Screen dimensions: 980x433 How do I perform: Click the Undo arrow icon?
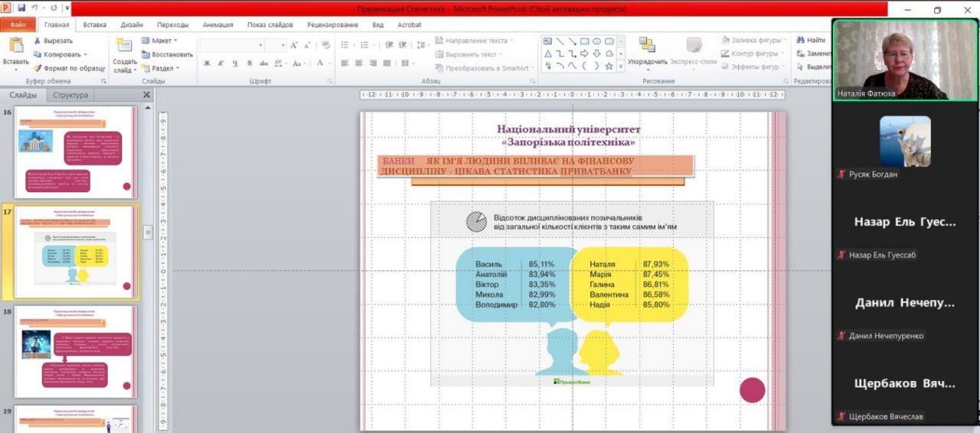[34, 8]
